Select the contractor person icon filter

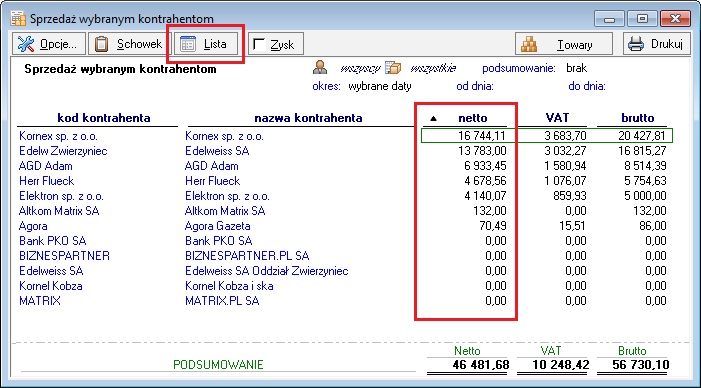320,67
